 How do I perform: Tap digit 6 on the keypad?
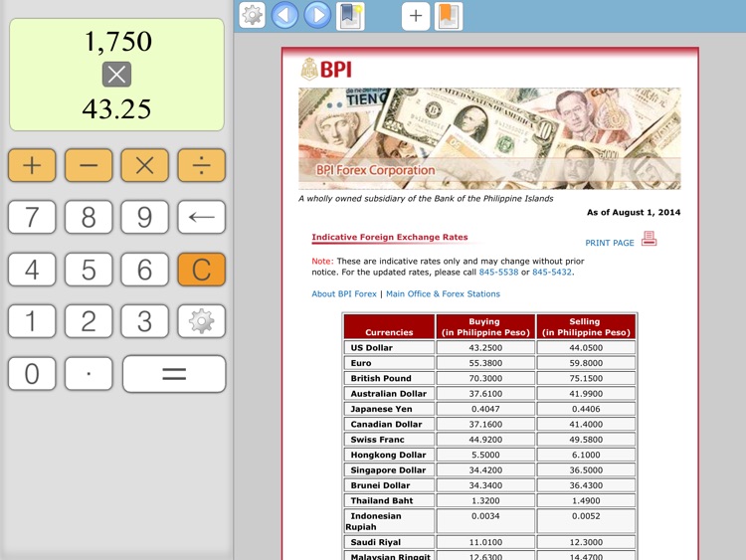click(x=144, y=270)
